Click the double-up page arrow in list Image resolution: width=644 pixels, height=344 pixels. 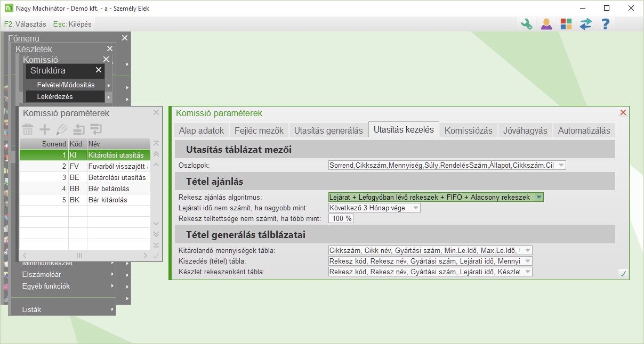(156, 154)
